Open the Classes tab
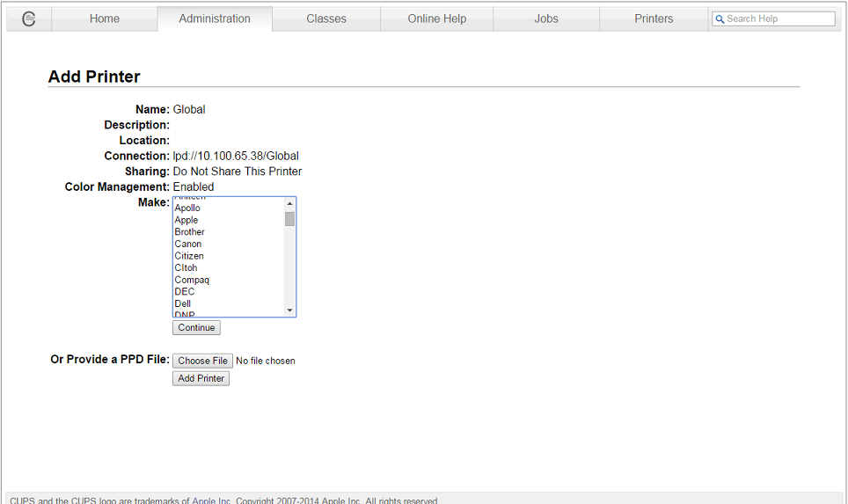The width and height of the screenshot is (848, 504). pyautogui.click(x=326, y=19)
